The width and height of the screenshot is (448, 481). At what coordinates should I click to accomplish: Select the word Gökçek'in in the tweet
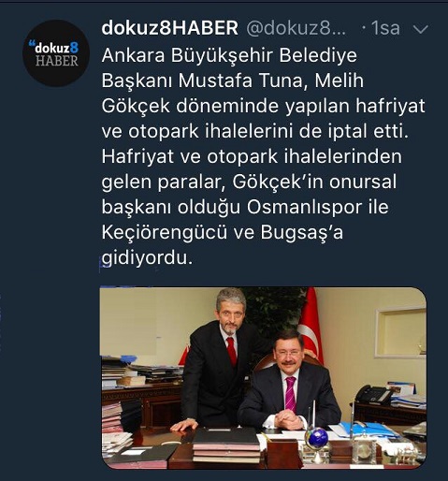278,182
